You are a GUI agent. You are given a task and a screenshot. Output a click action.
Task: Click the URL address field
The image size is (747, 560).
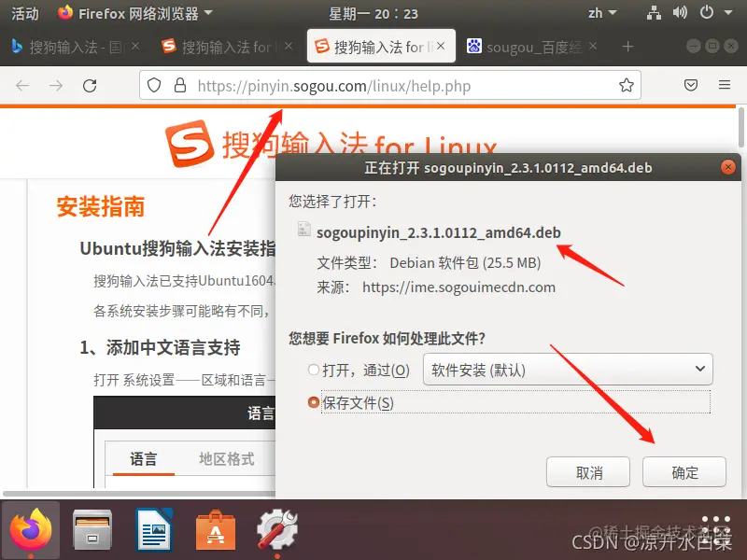(x=390, y=85)
